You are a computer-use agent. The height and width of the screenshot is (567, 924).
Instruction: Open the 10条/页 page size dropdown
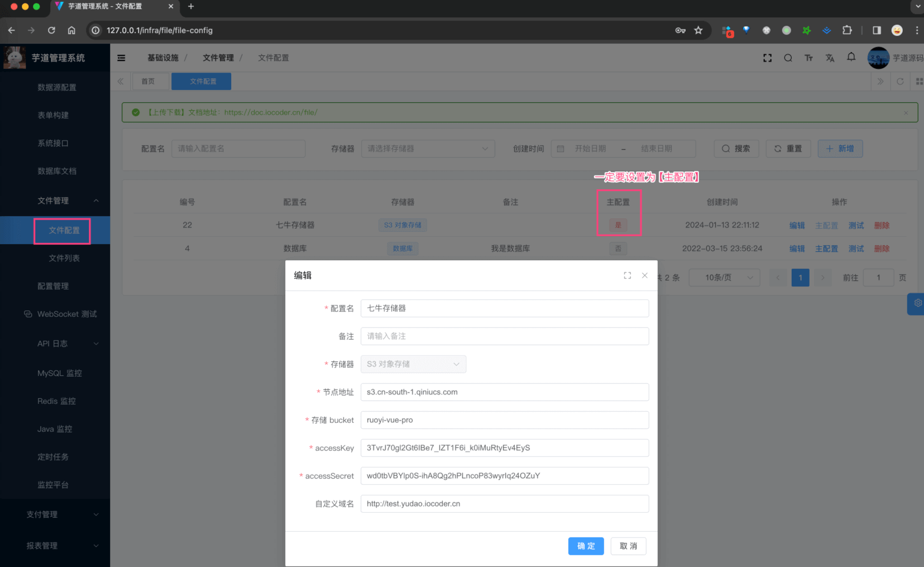click(724, 278)
